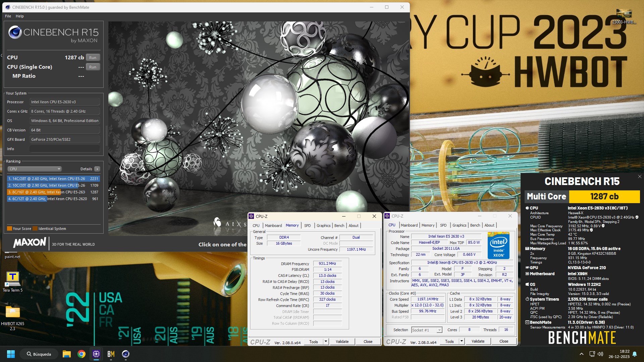The image size is (644, 362).
Task: Switch to CPU tab in left CPU-Z window
Action: click(x=256, y=226)
